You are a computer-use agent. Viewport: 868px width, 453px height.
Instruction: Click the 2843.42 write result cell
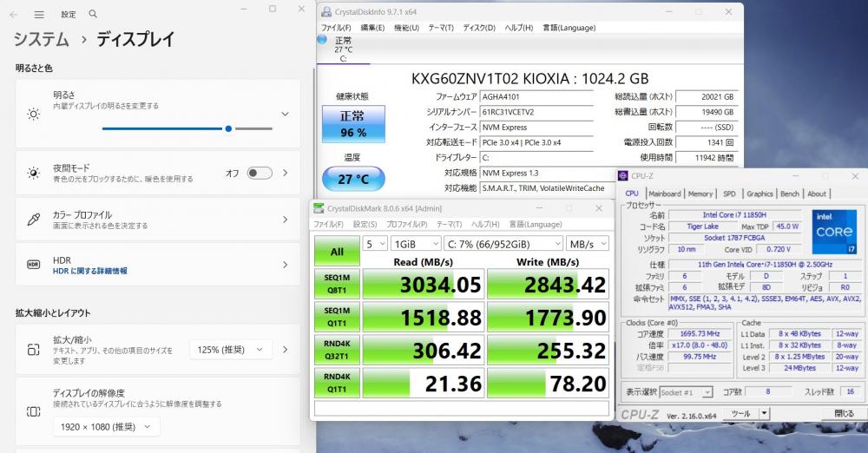(x=548, y=284)
